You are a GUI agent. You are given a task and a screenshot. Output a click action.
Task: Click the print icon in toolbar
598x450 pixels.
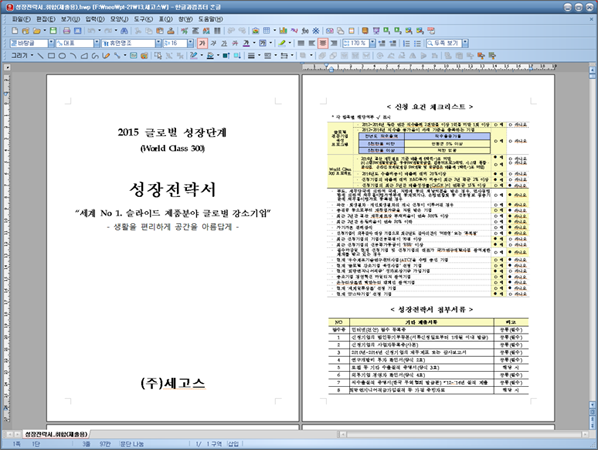tap(66, 31)
